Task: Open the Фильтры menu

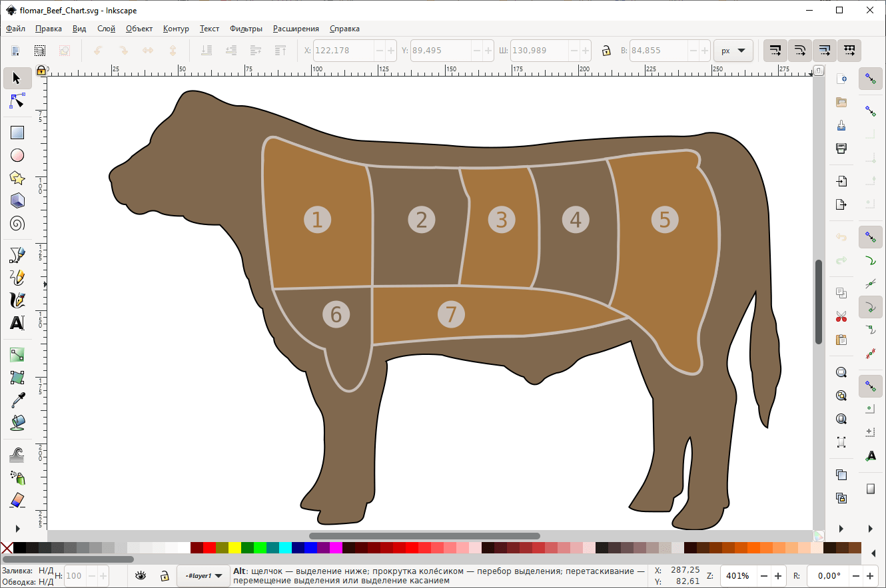Action: (246, 29)
